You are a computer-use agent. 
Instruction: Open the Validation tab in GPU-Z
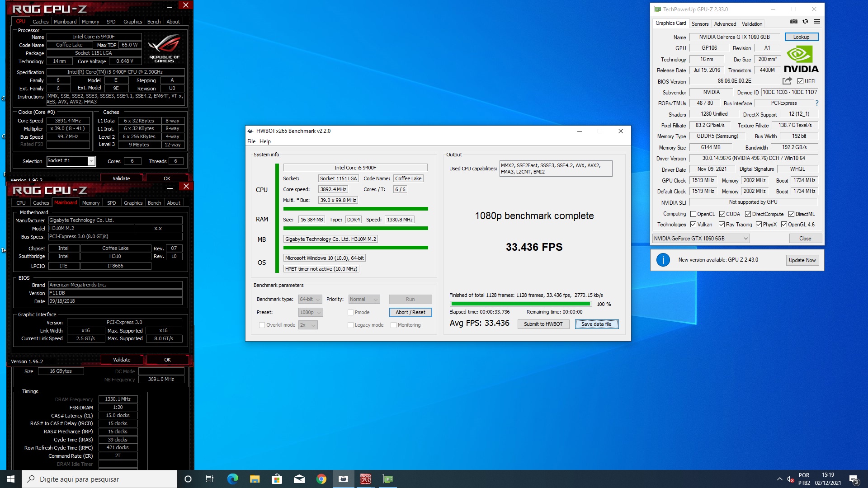752,24
